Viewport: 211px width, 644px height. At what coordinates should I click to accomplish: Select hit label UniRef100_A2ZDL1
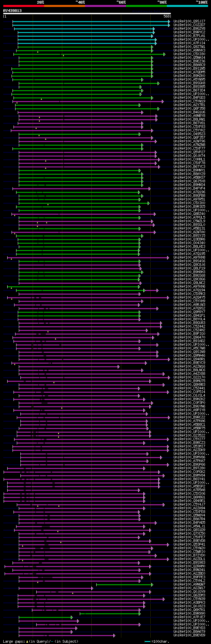click(x=189, y=559)
